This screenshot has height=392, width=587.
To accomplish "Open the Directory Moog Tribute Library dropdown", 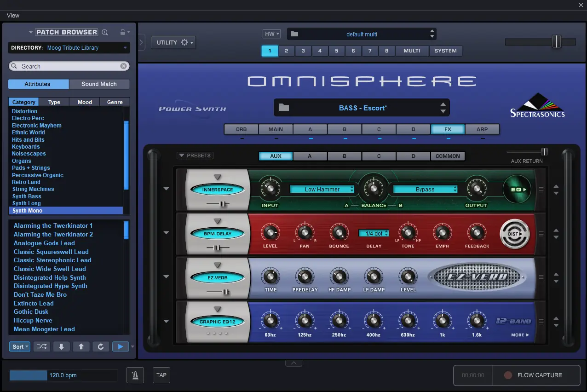I will pos(69,48).
